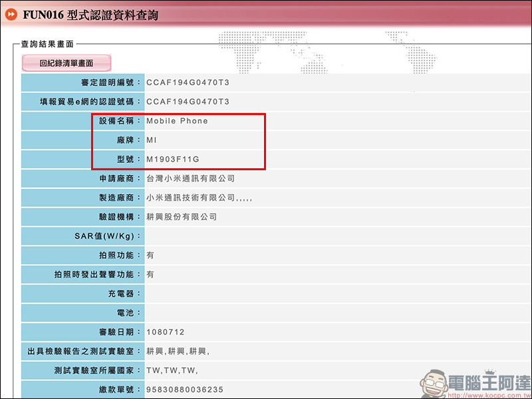The image size is (532, 399).
Task: Select the TW,TW,TW, value
Action: 172,370
